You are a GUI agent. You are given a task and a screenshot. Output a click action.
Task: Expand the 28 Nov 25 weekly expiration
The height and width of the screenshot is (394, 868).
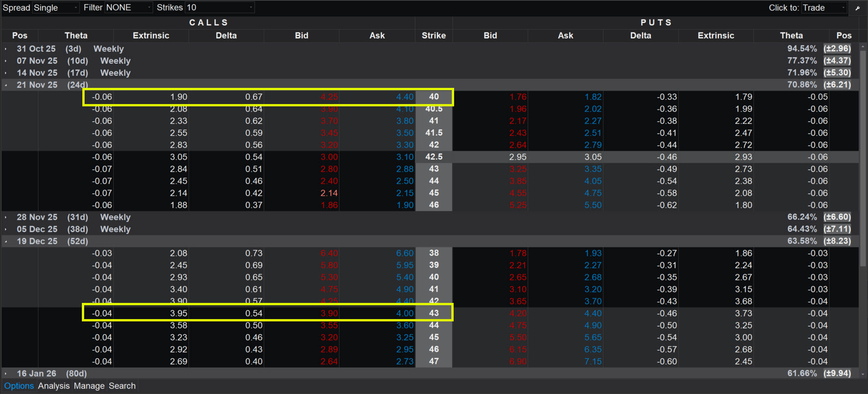point(6,217)
